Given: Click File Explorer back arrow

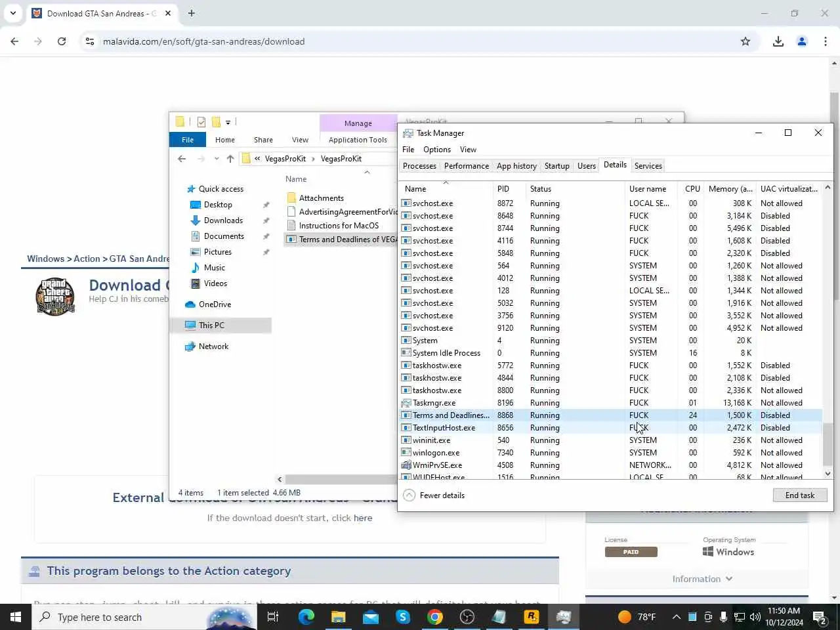Looking at the screenshot, I should (x=182, y=159).
